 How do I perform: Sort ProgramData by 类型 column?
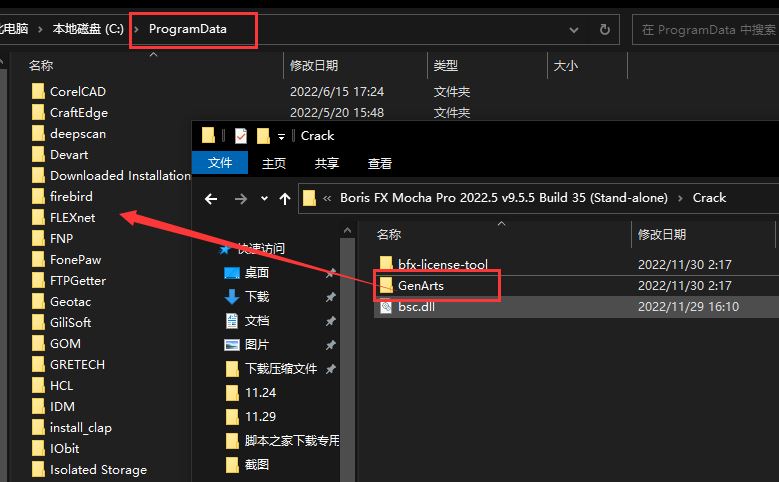coord(445,66)
